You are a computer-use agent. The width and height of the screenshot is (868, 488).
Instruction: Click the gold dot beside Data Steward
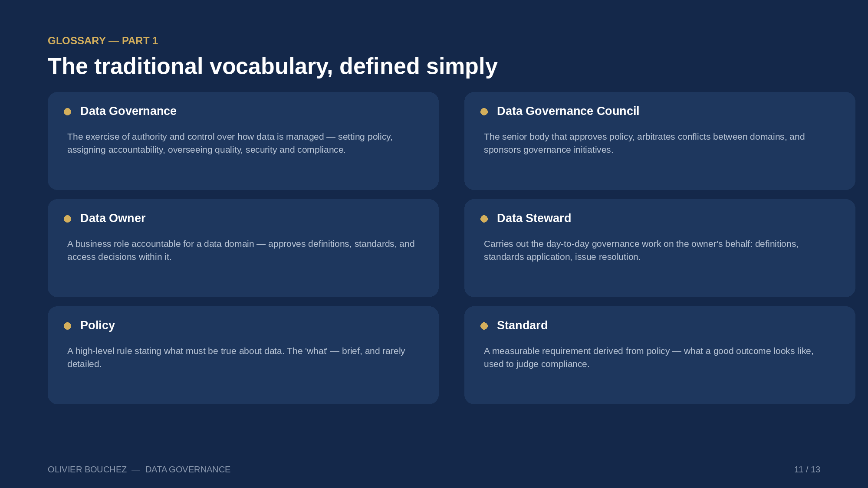click(x=484, y=219)
